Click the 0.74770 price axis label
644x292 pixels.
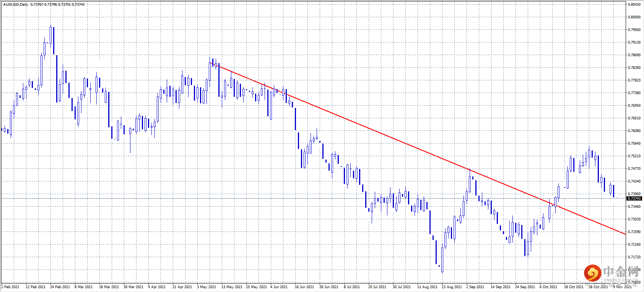pyautogui.click(x=634, y=169)
